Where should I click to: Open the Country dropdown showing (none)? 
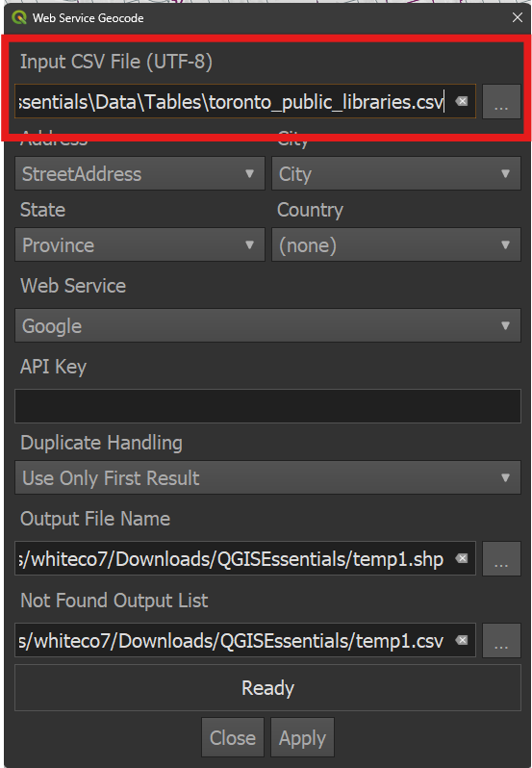coord(396,244)
